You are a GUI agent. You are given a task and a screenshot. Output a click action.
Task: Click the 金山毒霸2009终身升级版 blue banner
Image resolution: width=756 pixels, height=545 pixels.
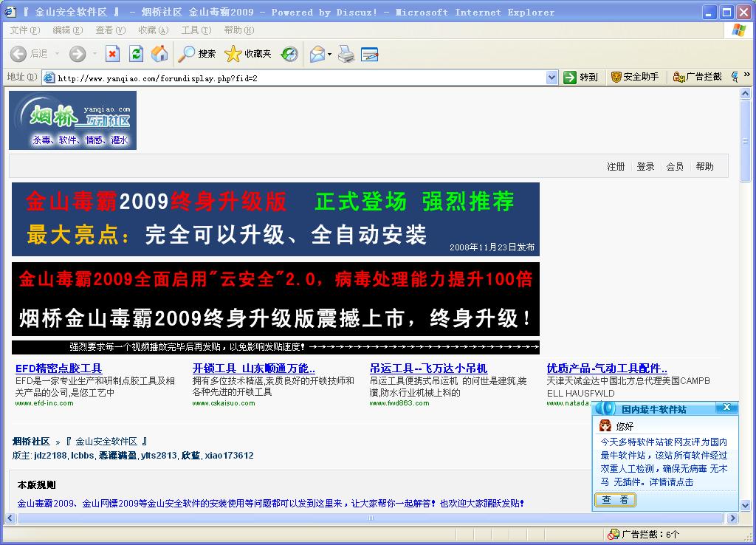[x=275, y=219]
